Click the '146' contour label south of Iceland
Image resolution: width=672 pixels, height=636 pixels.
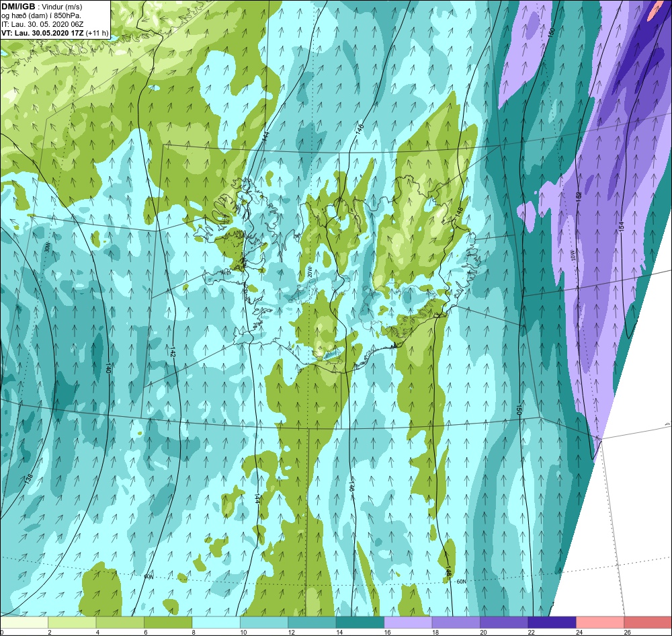[x=351, y=486]
